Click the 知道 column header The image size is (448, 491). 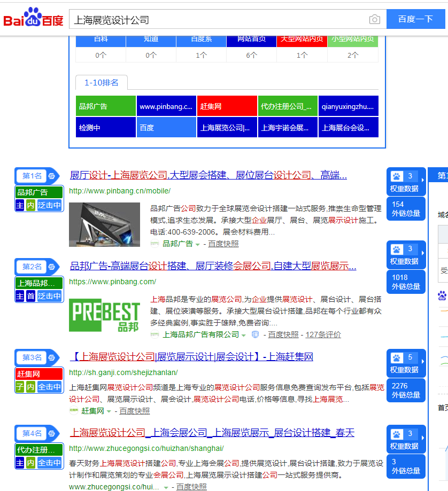click(x=151, y=40)
